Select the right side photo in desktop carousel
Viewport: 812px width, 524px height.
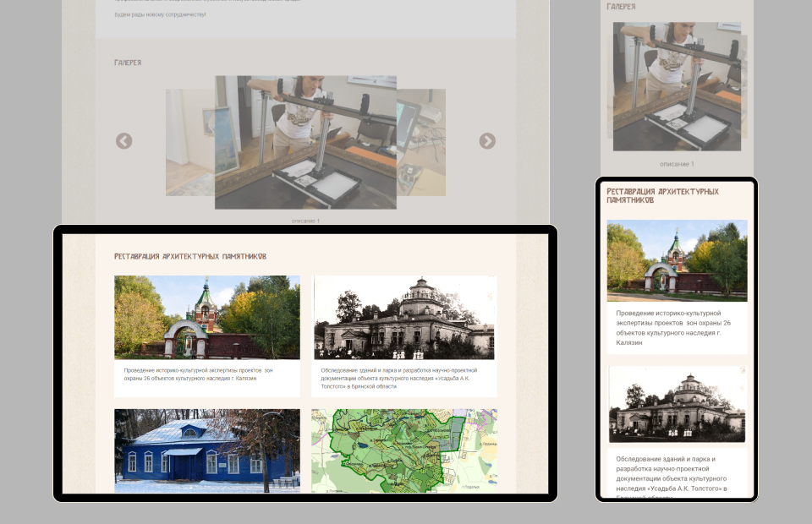click(421, 142)
